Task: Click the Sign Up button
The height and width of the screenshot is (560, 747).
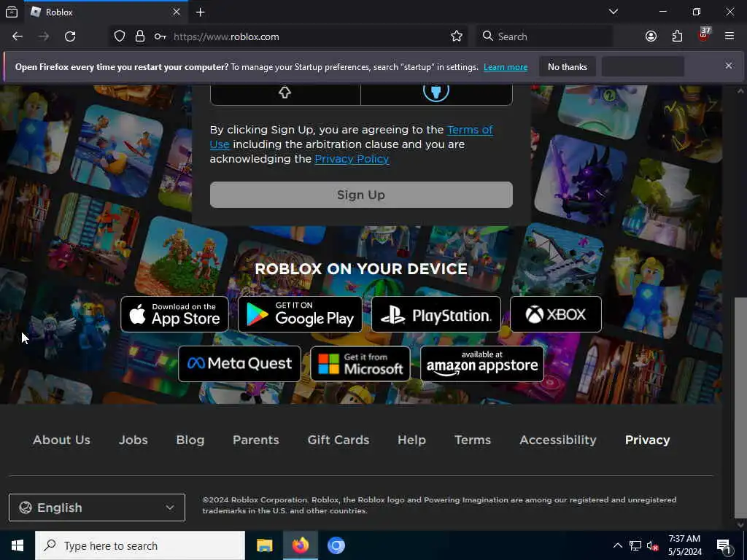Action: pyautogui.click(x=361, y=195)
